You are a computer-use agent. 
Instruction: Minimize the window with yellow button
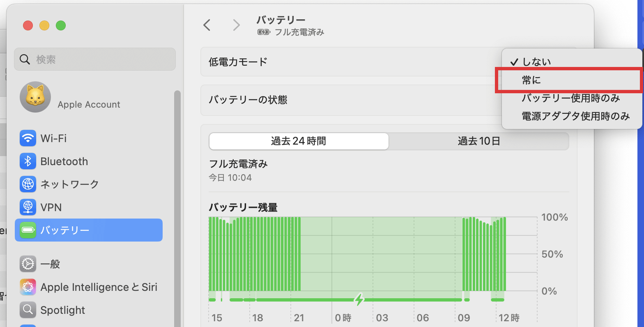pos(44,25)
